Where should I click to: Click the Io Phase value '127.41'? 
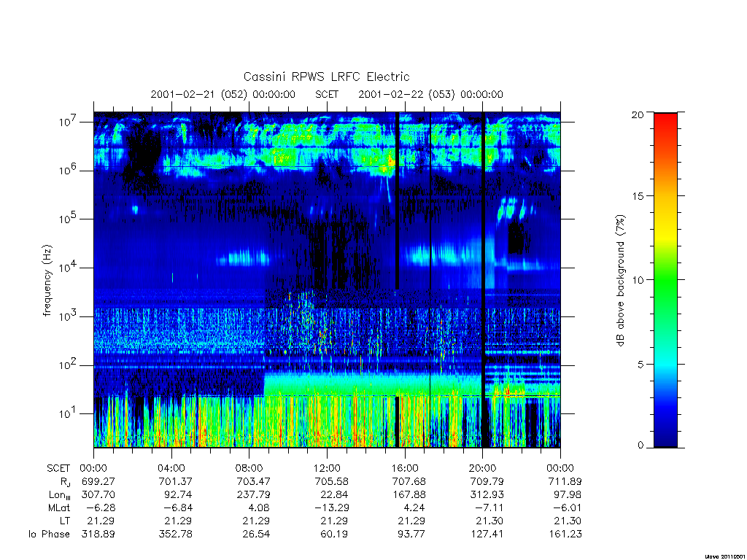tap(487, 534)
